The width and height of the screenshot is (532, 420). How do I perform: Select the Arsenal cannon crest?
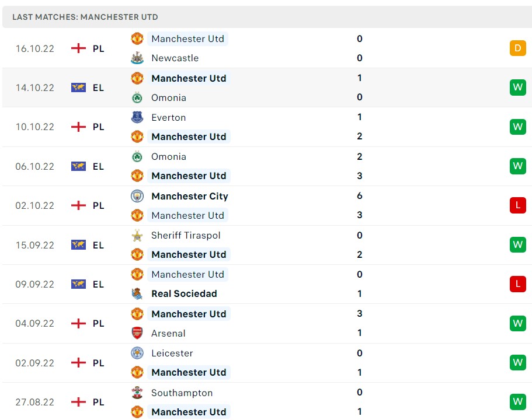(137, 333)
